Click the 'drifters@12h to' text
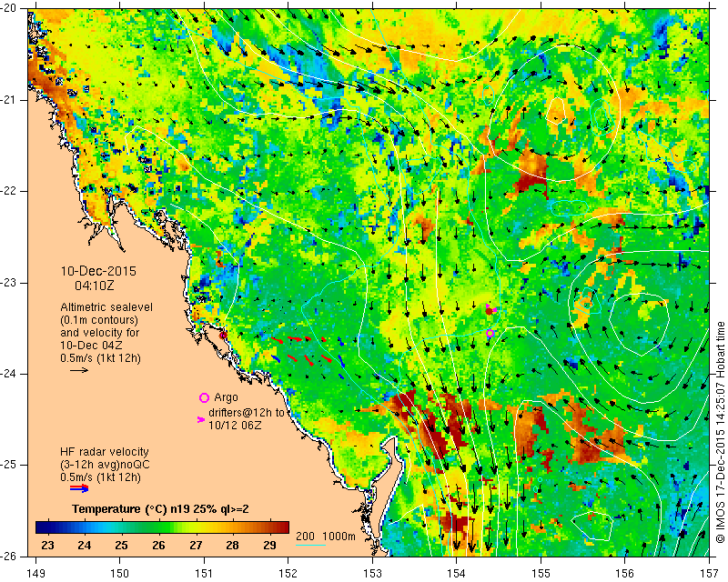 (x=246, y=413)
